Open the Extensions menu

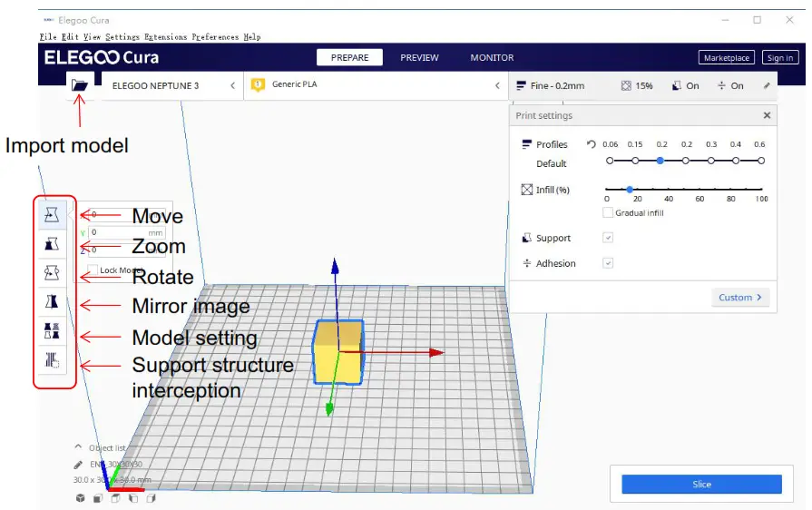tap(166, 37)
